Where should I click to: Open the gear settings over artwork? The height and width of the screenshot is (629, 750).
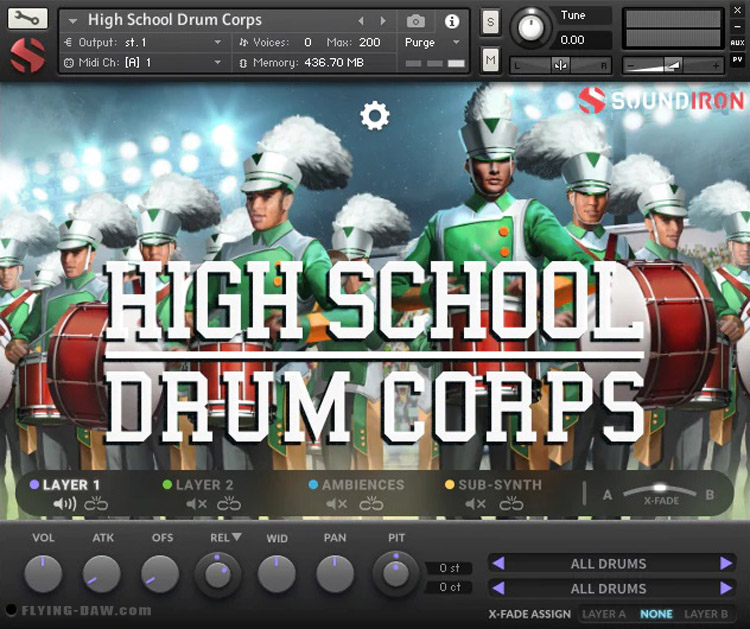(x=375, y=116)
